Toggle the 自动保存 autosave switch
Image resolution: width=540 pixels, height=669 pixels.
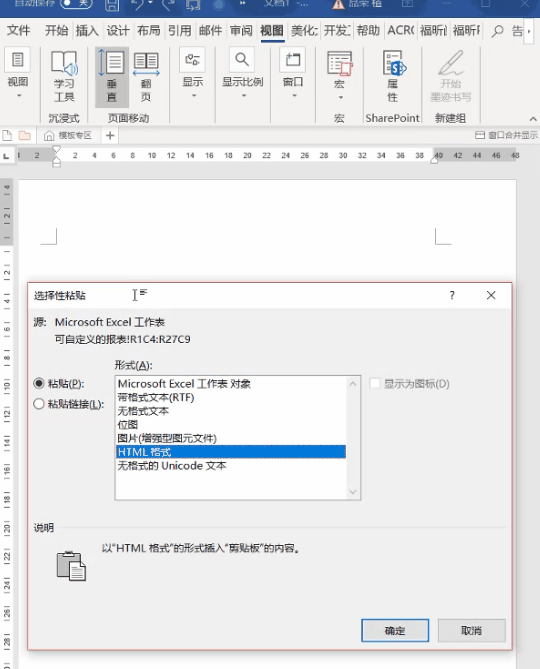[76, 3]
